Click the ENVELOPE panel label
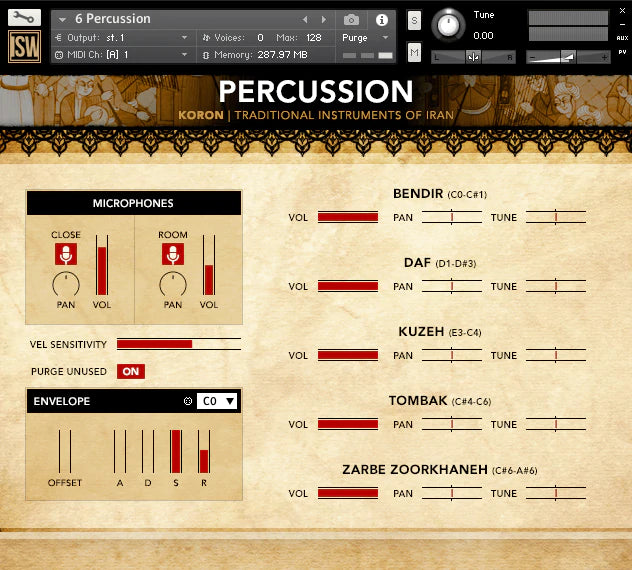Screen dimensions: 632x570 pos(62,401)
